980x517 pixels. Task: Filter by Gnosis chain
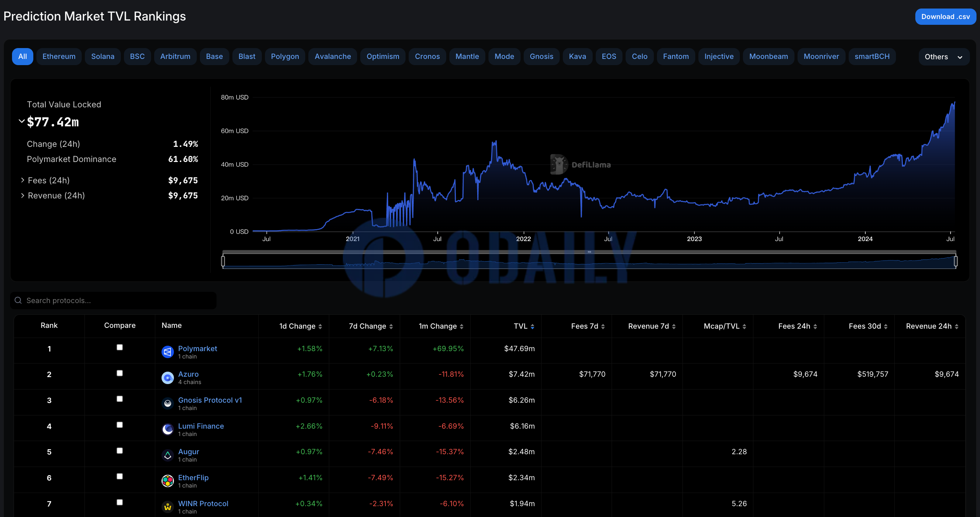(542, 57)
